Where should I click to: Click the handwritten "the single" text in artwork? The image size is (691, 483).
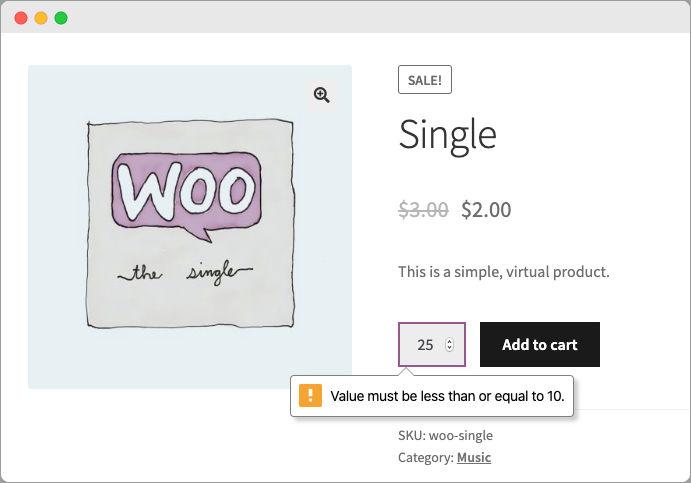click(x=185, y=272)
